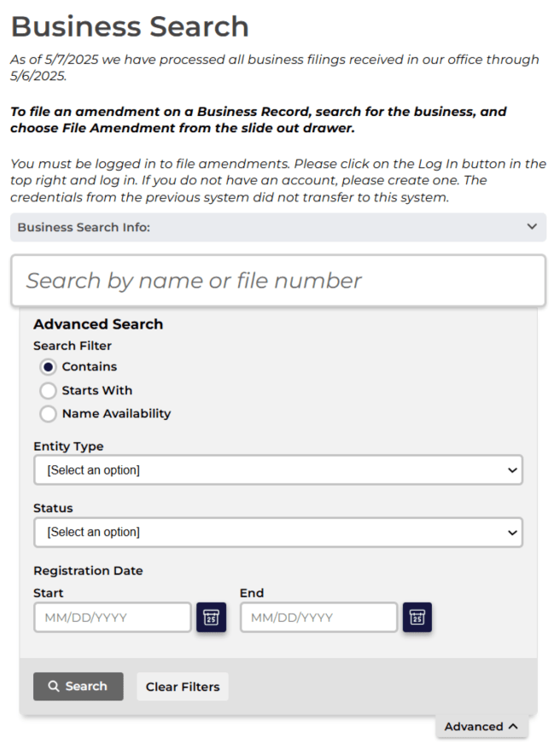Open the Status select box
Viewport: 555px width, 756px height.
coord(278,532)
